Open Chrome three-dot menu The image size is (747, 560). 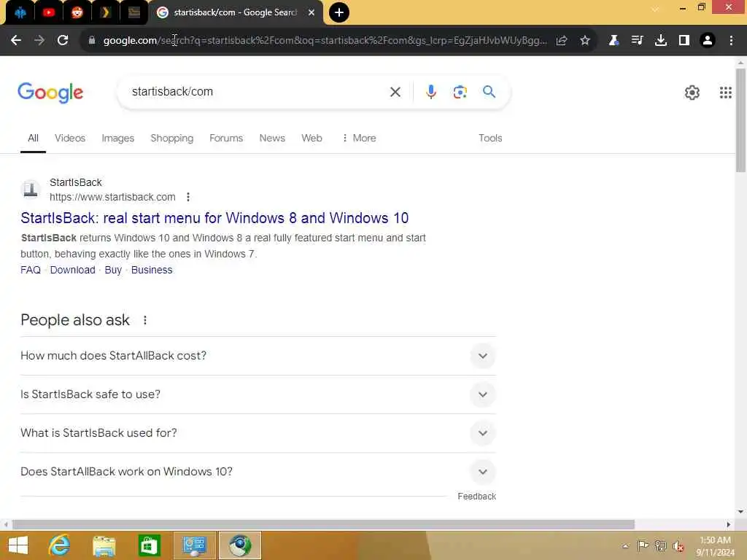point(731,41)
